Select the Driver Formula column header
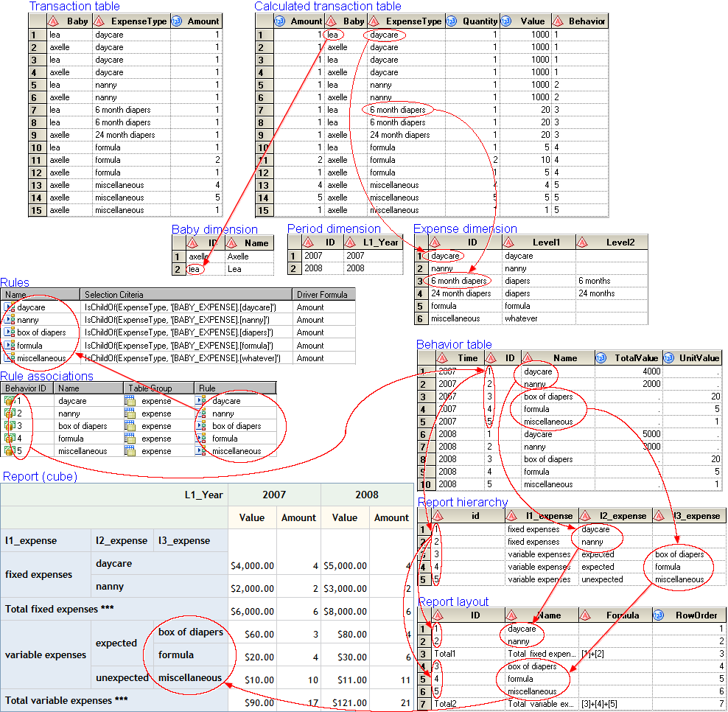The image size is (728, 712). [323, 295]
